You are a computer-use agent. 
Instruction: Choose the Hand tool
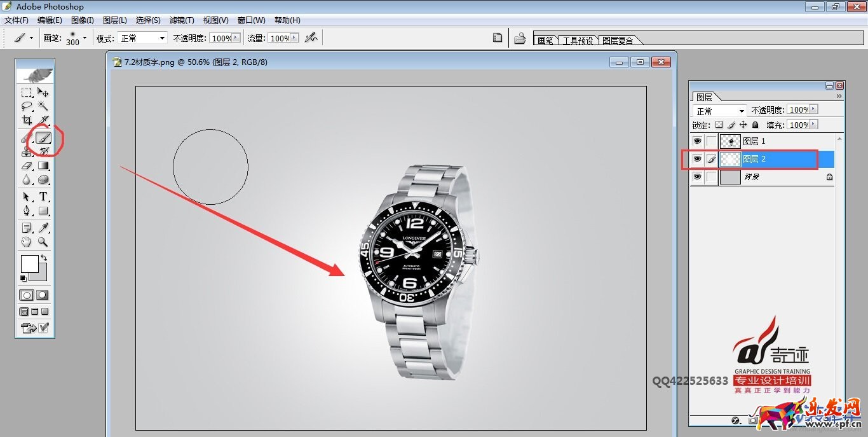click(x=27, y=242)
